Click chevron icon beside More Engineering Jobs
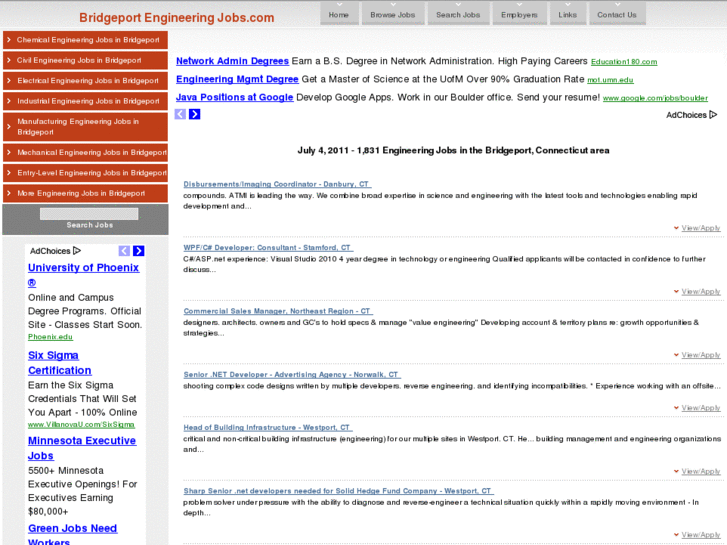 9,193
